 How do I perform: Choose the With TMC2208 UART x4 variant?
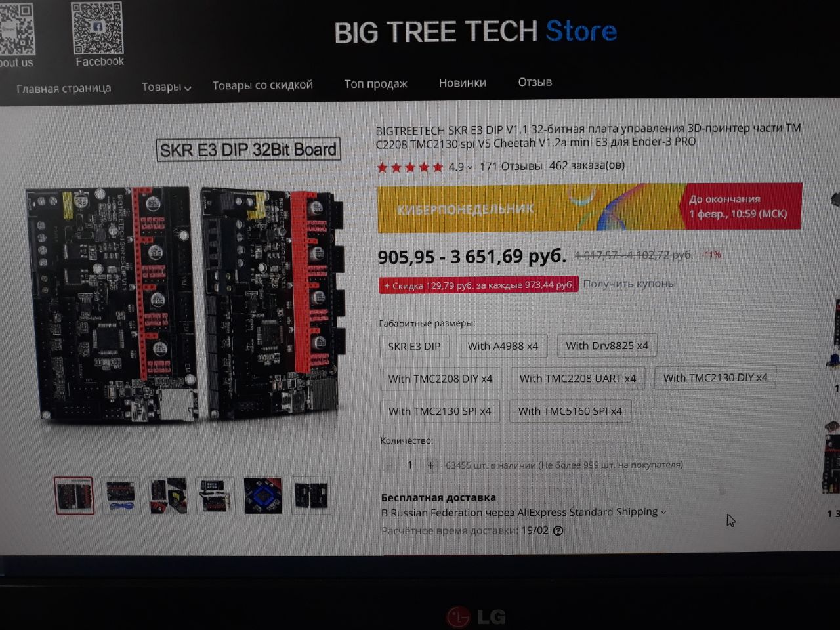pos(577,379)
